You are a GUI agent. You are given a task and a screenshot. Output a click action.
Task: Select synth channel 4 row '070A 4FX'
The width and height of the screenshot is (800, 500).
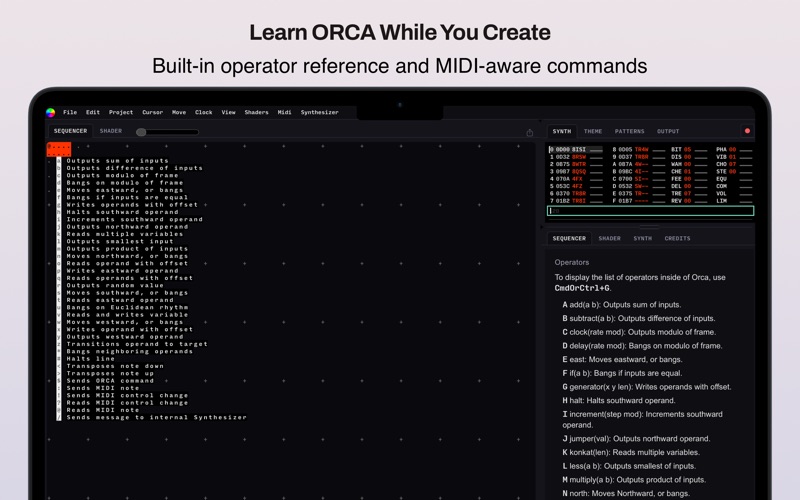click(576, 179)
